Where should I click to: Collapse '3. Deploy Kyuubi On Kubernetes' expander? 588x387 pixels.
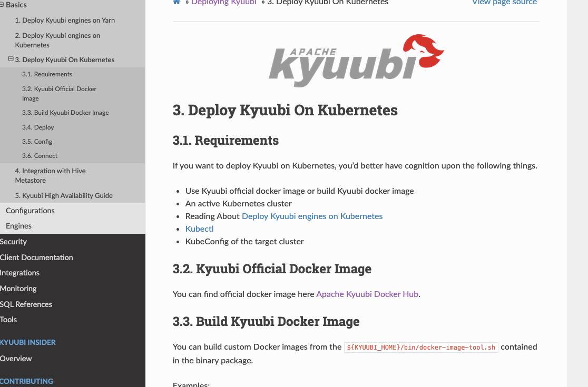point(11,59)
